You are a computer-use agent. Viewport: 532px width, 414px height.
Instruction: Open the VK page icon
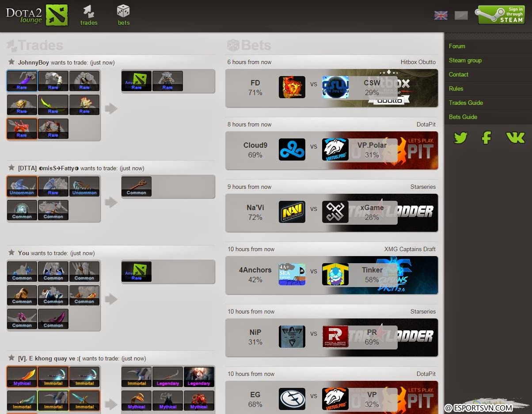click(x=515, y=138)
